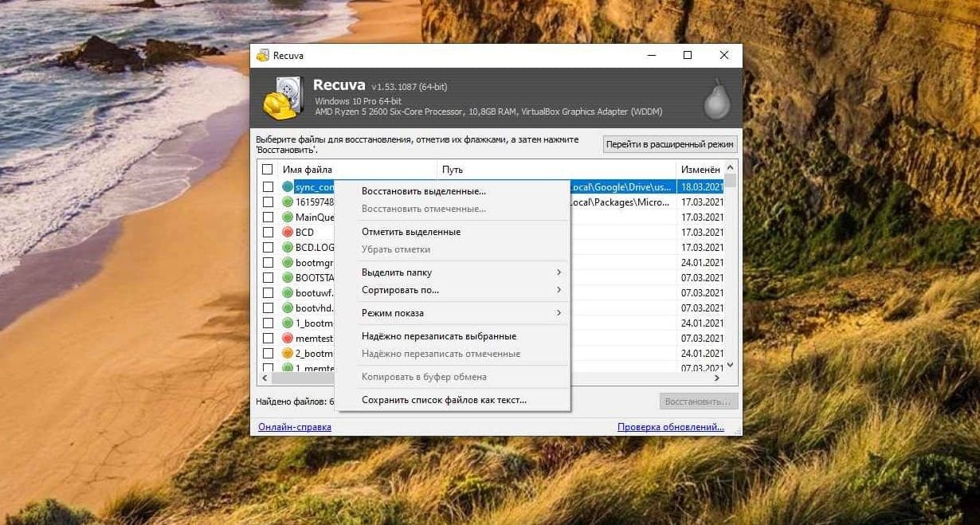980x525 pixels.
Task: Open the 'Онлайн-справка' link
Action: pos(294,427)
